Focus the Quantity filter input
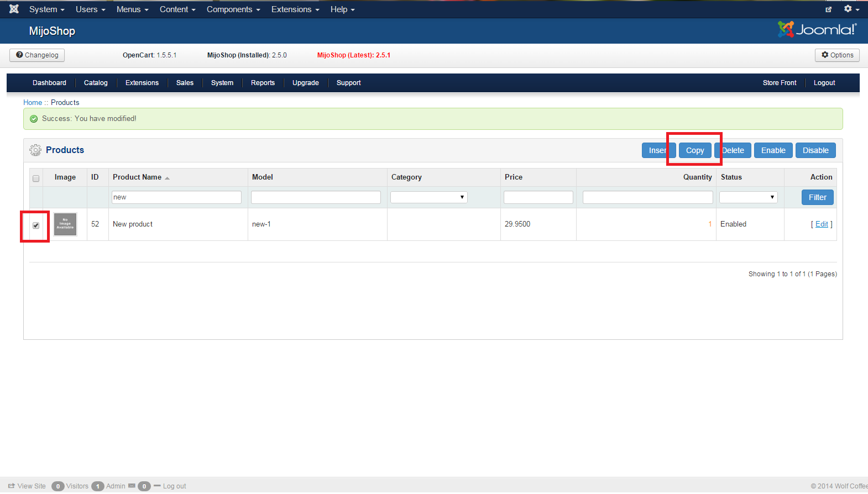The height and width of the screenshot is (494, 868). tap(648, 197)
